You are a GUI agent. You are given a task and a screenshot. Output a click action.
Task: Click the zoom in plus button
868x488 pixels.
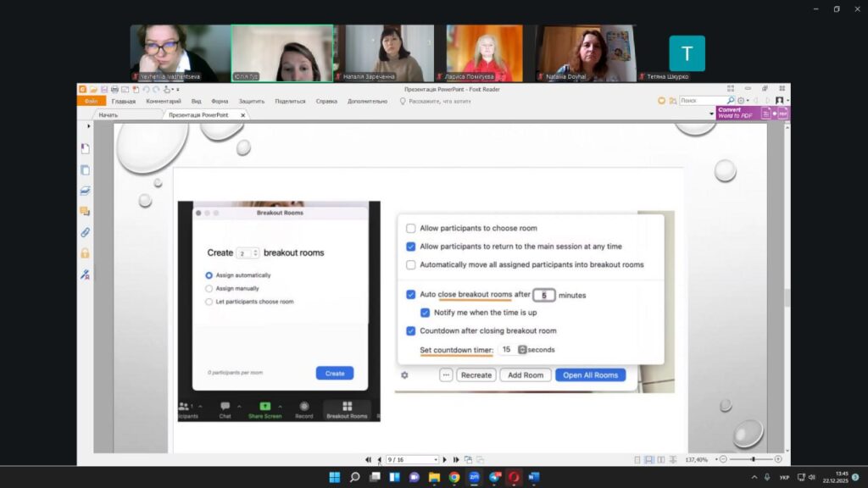point(778,459)
